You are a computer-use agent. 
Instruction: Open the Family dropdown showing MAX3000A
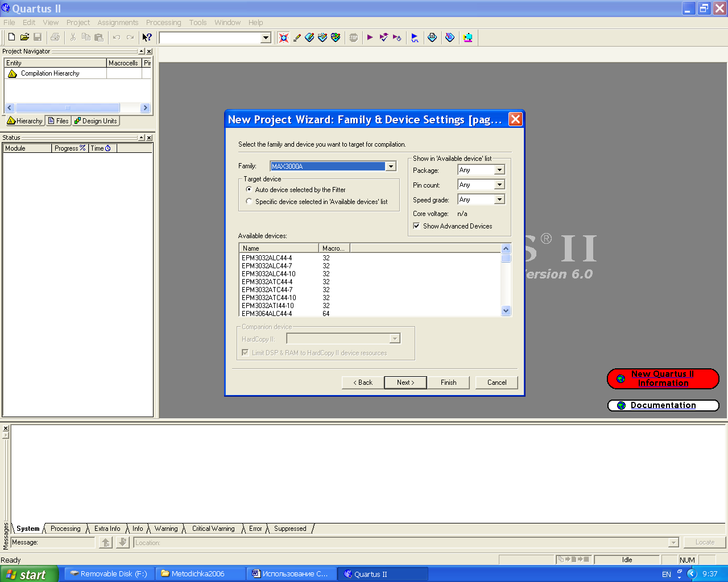coord(391,167)
